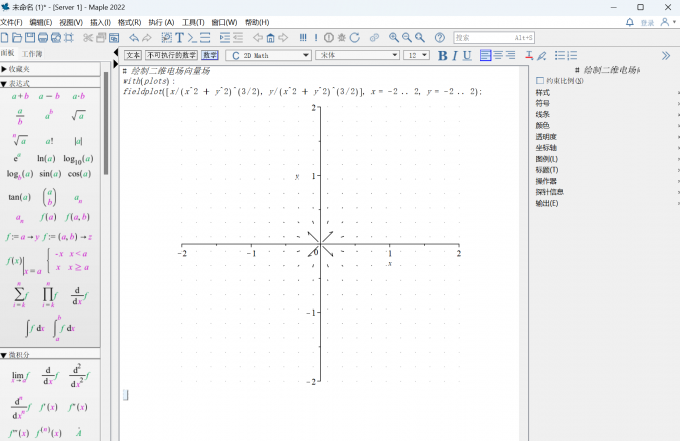Execute selection with the single exclamation icon
This screenshot has width=680, height=441.
tap(316, 38)
